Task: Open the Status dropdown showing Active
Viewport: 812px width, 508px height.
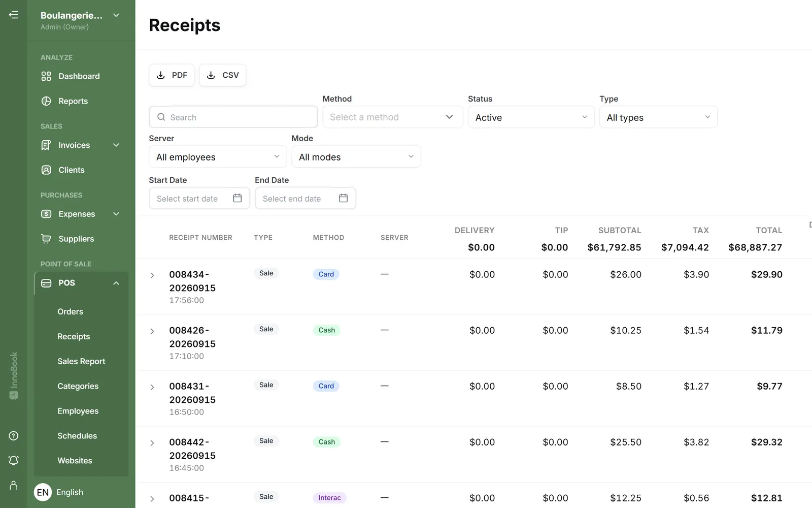Action: (531, 117)
